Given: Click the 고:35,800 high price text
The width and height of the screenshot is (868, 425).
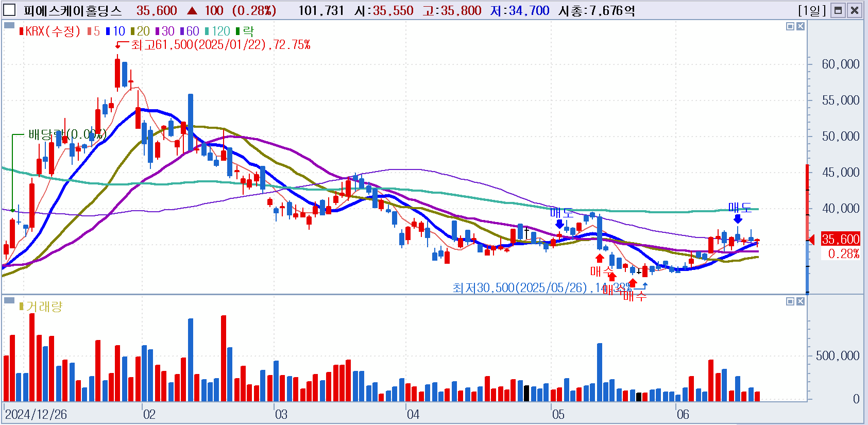Looking at the screenshot, I should (x=452, y=10).
